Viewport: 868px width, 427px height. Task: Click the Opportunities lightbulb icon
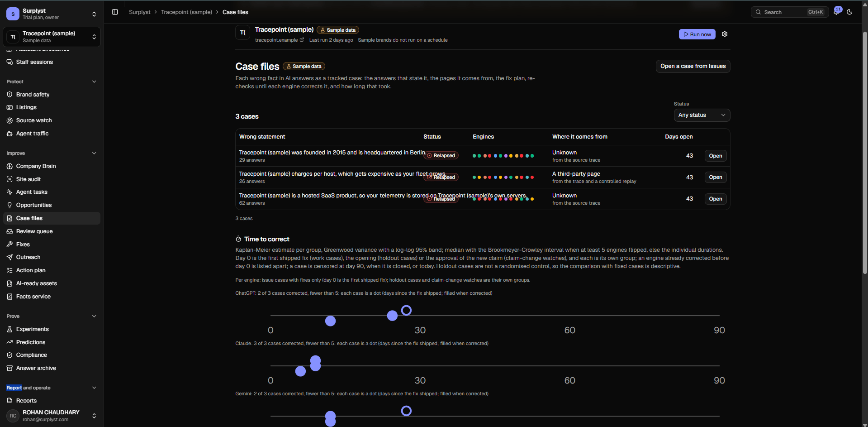9,205
